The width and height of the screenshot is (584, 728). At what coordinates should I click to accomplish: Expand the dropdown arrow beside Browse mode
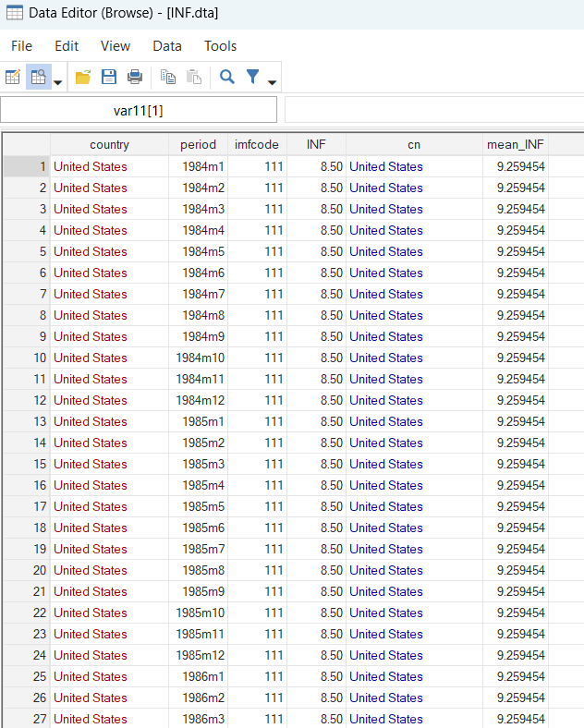[58, 83]
